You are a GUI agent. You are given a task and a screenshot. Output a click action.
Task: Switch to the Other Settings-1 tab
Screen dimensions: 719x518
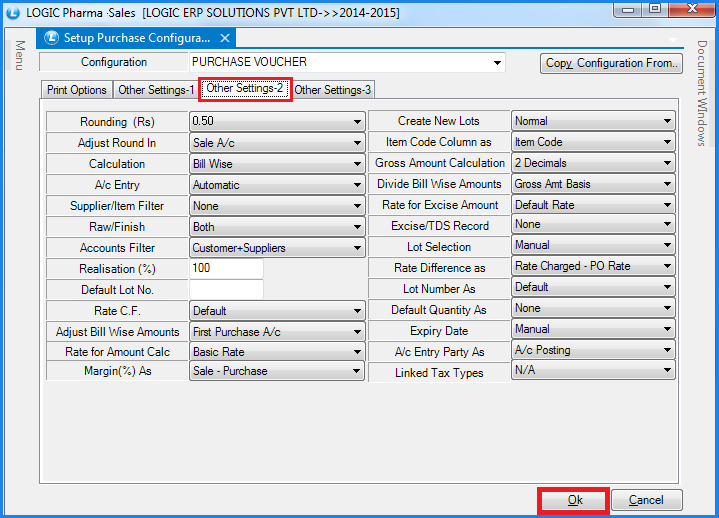[156, 90]
